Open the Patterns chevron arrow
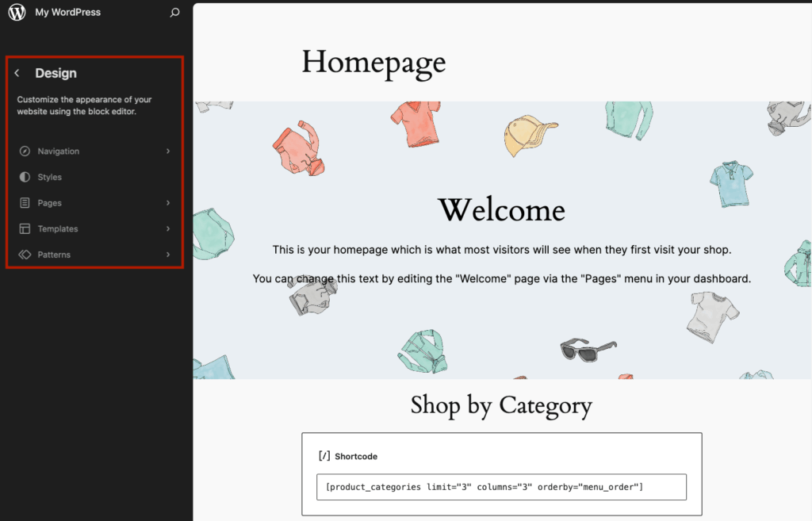Viewport: 812px width, 521px height. pos(167,254)
